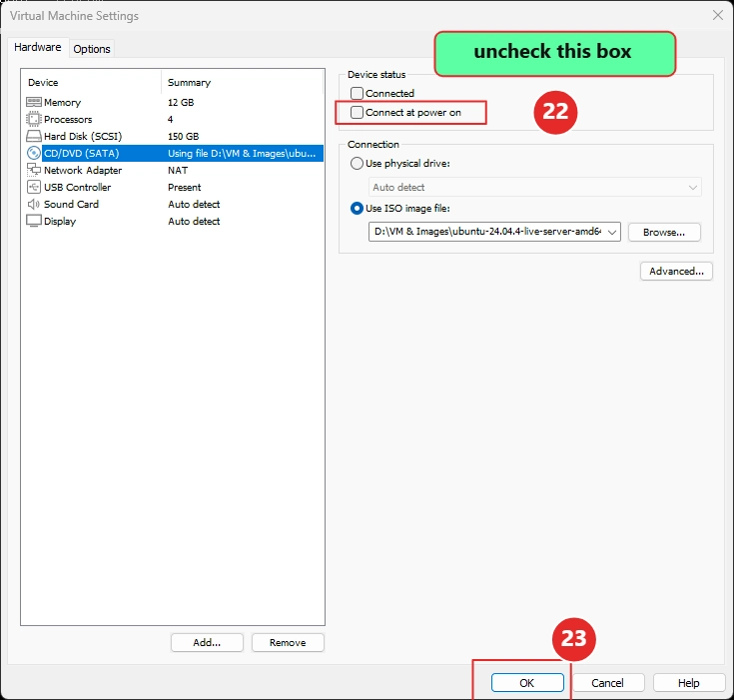Click the 150 GB disk summary

pyautogui.click(x=183, y=136)
